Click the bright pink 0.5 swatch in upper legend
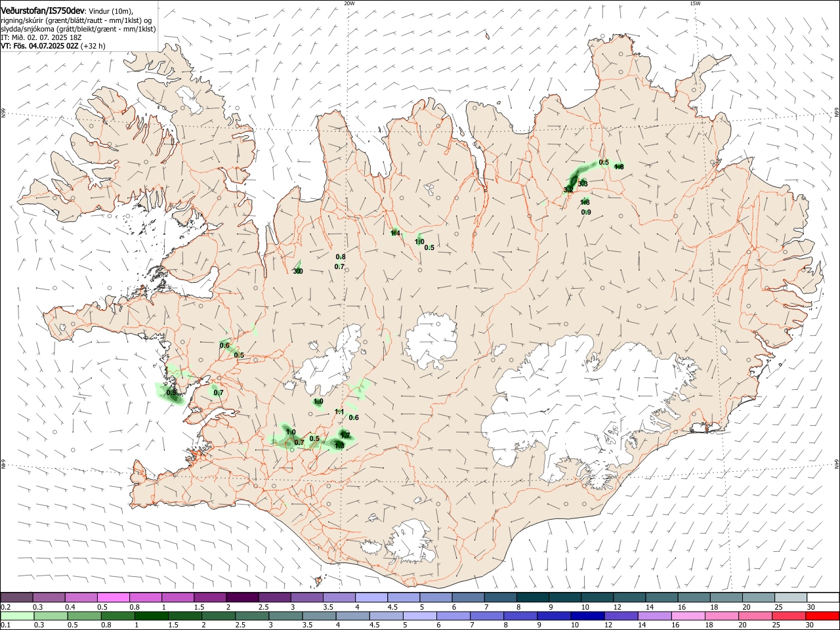 (x=113, y=598)
